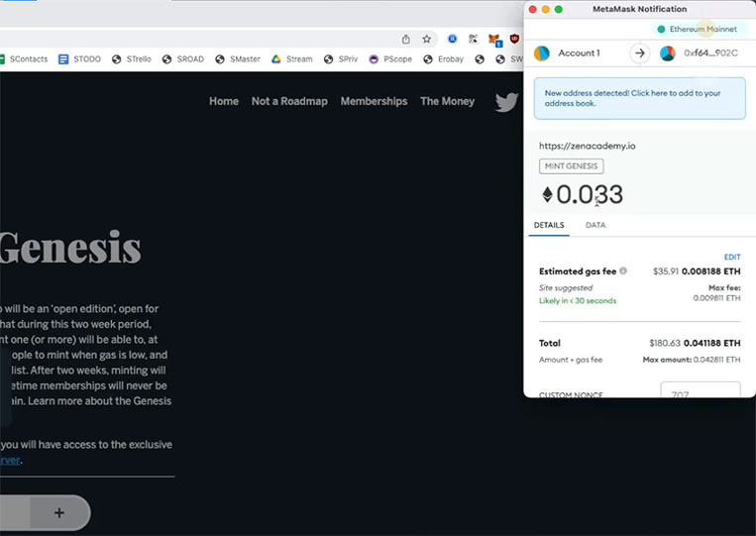Open the SMaster bookmark
The image size is (756, 536).
[238, 58]
